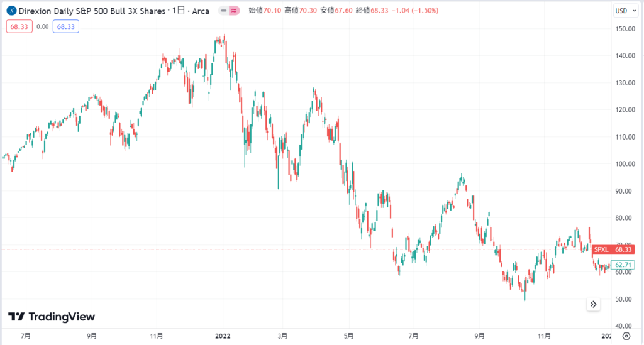Click the Direxion symbol logo icon
This screenshot has height=345, width=644.
click(x=11, y=11)
